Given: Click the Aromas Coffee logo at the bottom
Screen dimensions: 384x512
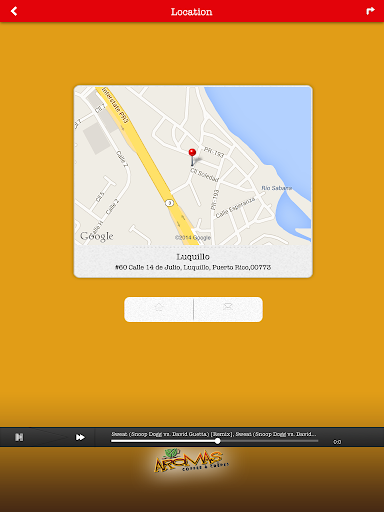Looking at the screenshot, I should 191,461.
